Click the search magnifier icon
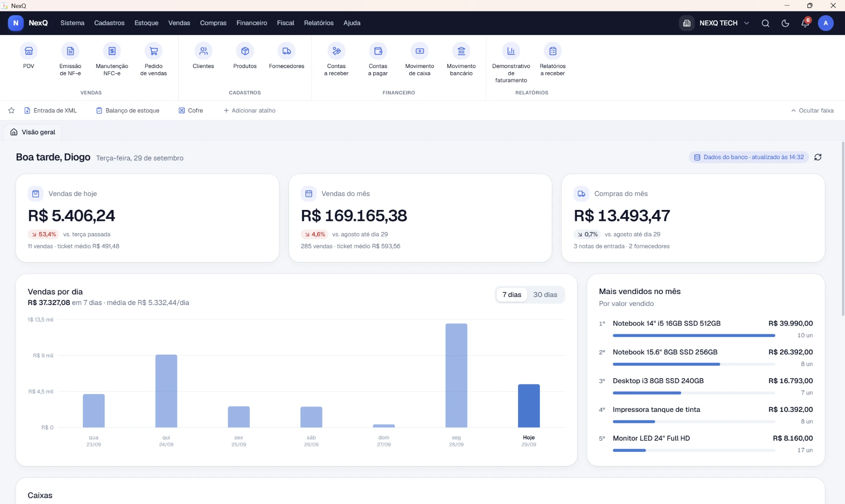845x504 pixels. [x=766, y=23]
